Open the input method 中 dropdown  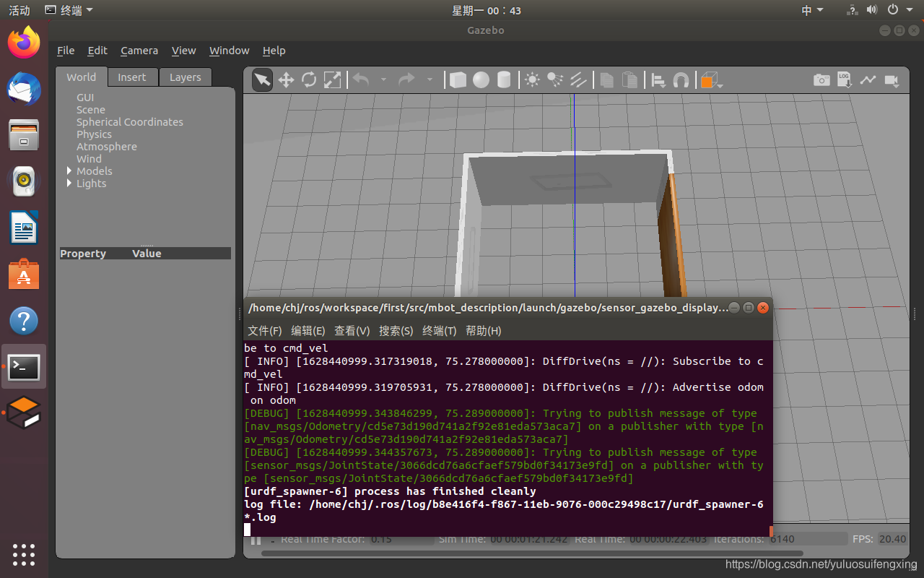(x=812, y=10)
